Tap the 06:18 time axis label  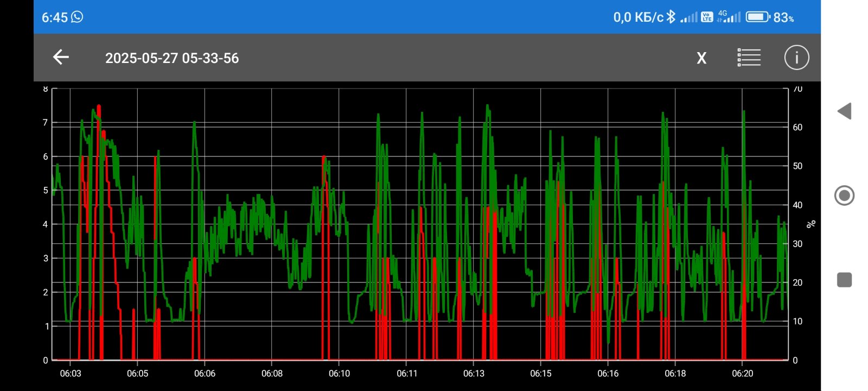(x=675, y=374)
